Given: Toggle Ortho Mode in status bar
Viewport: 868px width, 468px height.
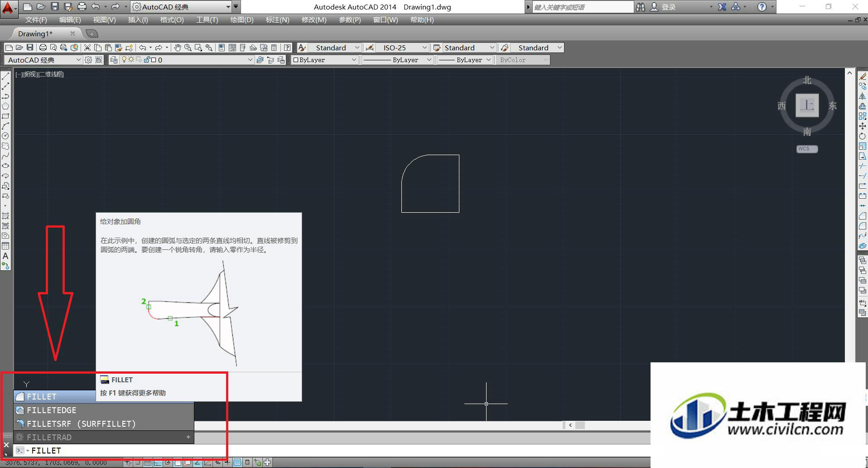Looking at the screenshot, I should click(158, 463).
